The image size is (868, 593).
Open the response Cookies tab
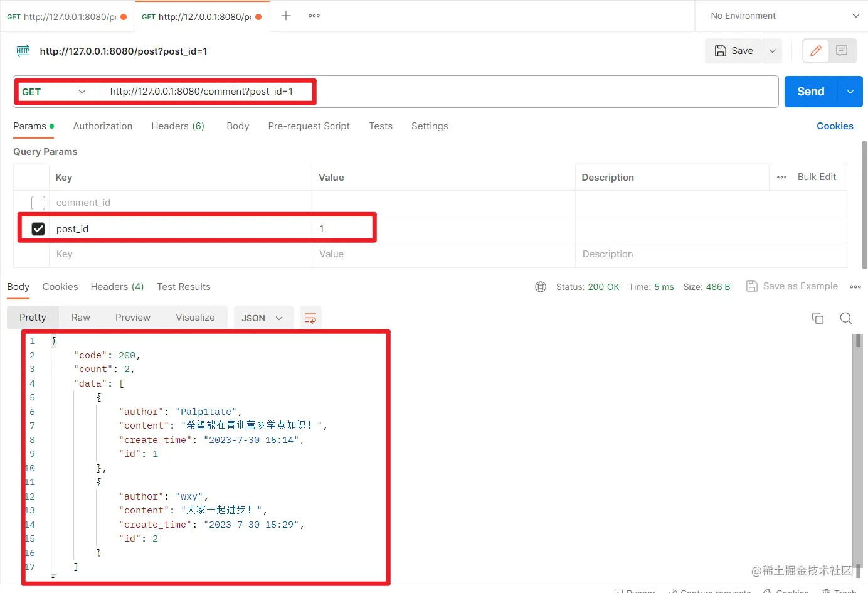pyautogui.click(x=60, y=287)
